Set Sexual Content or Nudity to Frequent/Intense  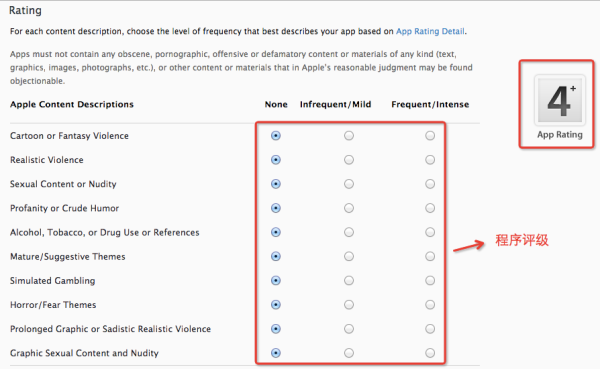(430, 184)
